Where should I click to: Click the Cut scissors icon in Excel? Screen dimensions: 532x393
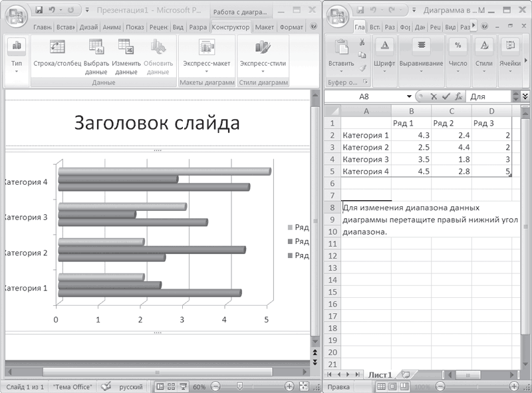pyautogui.click(x=362, y=43)
